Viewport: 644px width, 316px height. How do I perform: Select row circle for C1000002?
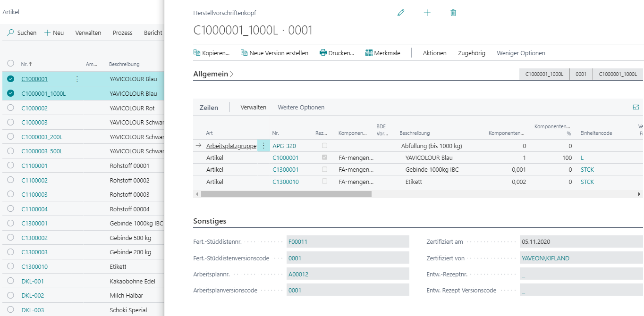(10, 108)
